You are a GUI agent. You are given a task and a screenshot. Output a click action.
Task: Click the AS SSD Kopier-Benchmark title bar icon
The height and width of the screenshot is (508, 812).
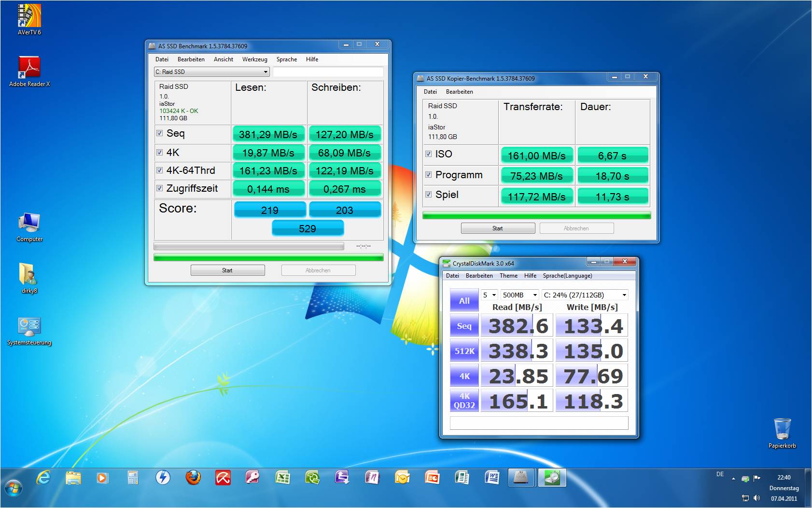(x=420, y=78)
